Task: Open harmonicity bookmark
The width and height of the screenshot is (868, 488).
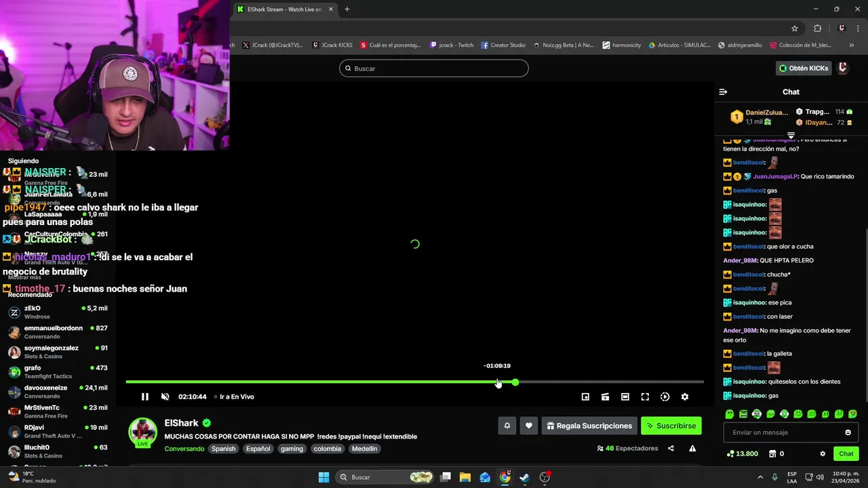Action: (622, 45)
